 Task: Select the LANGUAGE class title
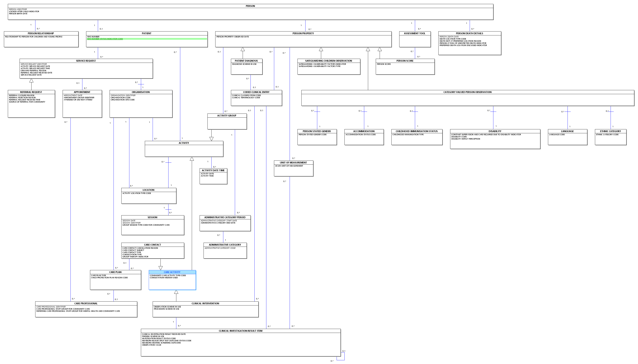[567, 131]
